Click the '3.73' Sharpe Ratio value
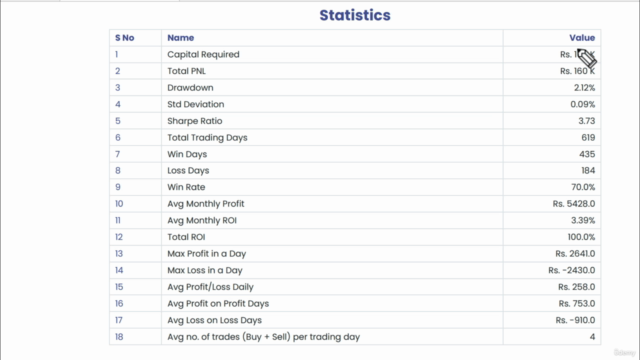Viewport: 640px width, 360px height. 587,121
